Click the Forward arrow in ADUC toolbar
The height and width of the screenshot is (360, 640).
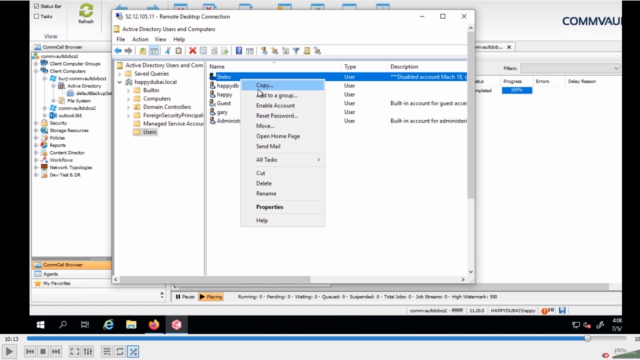point(129,51)
